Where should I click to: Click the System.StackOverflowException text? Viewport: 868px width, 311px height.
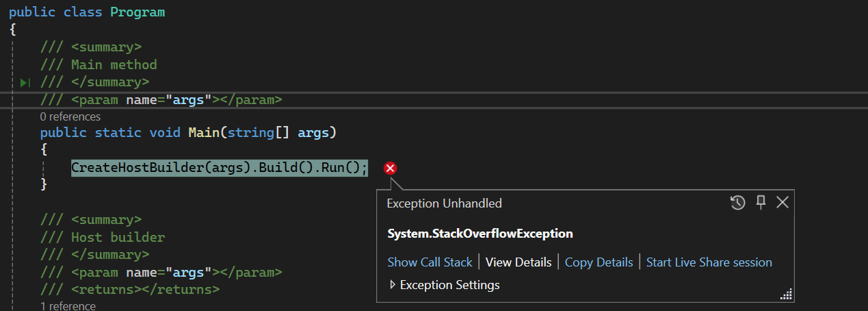[480, 234]
